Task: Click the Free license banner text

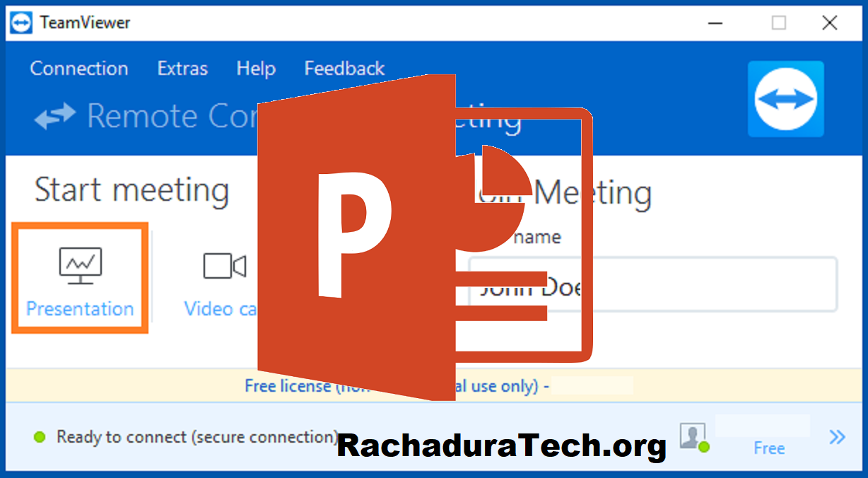Action: 397,386
